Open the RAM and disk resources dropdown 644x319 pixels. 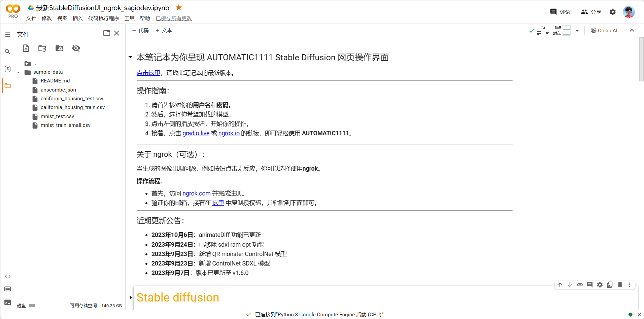[577, 30]
